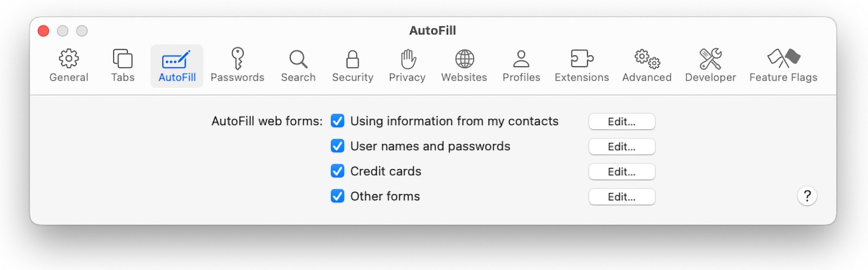
Task: Click Edit for contacts information
Action: coord(622,121)
